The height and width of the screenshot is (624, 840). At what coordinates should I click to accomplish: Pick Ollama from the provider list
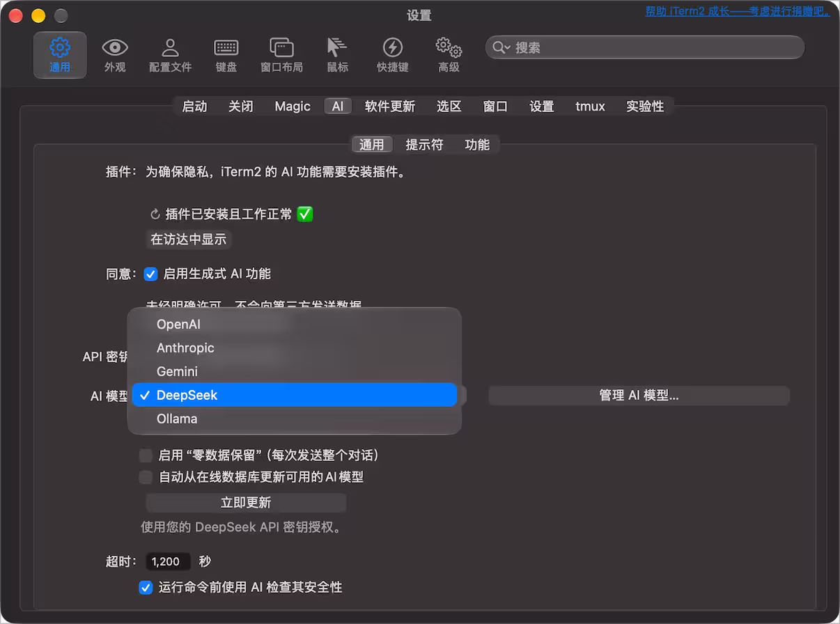click(x=295, y=419)
